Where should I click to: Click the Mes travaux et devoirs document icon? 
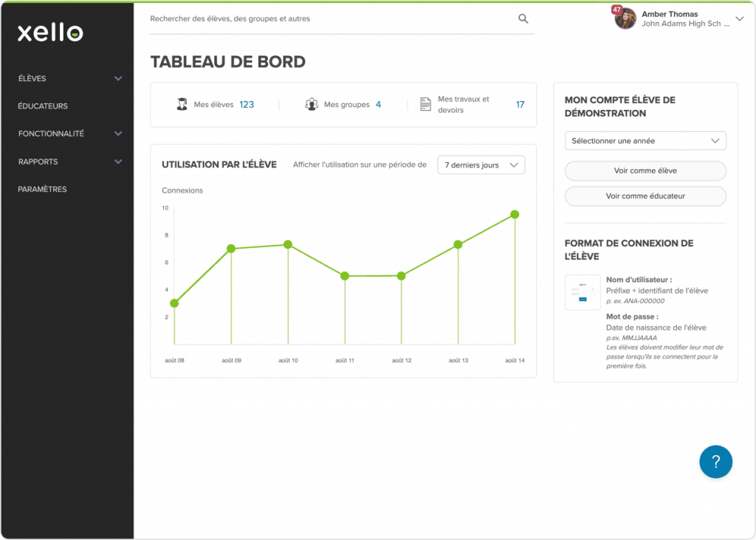coord(425,105)
